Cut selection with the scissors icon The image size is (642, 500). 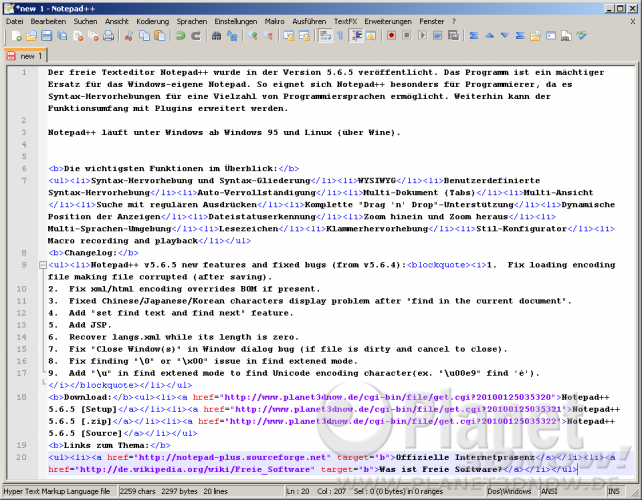click(x=129, y=36)
